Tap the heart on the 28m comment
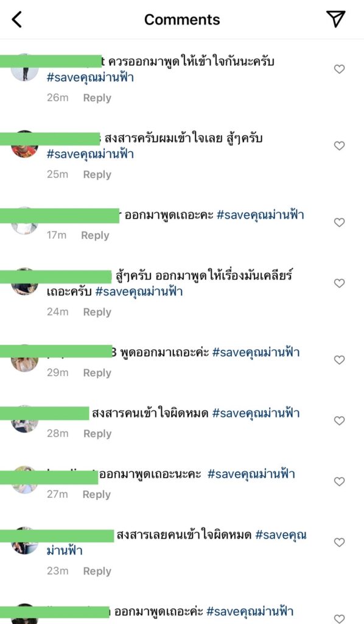 pyautogui.click(x=339, y=420)
